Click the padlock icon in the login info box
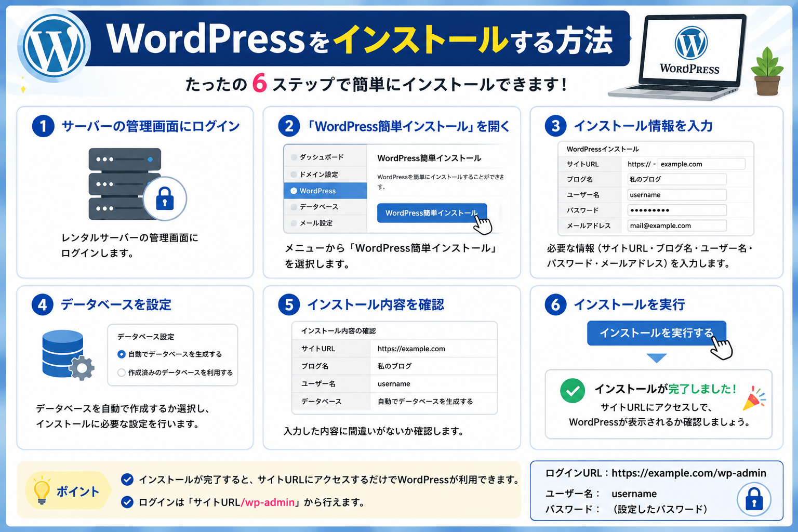The image size is (798, 532). 754,500
